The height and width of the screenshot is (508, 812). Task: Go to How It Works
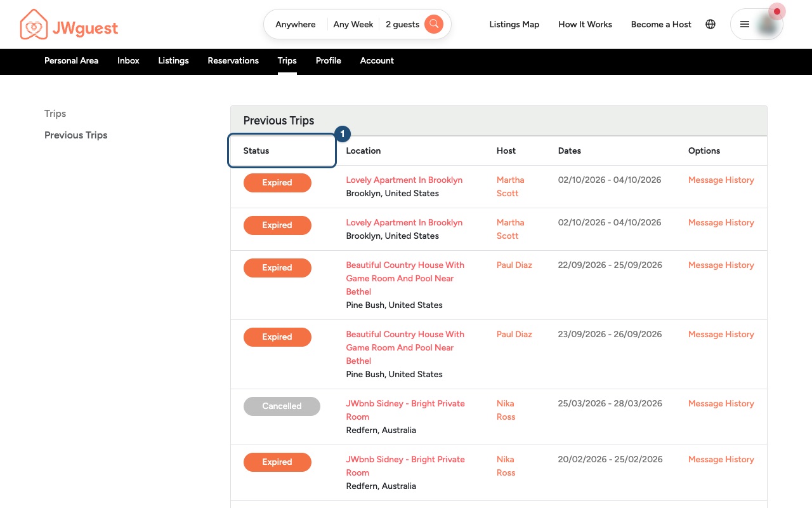tap(585, 24)
